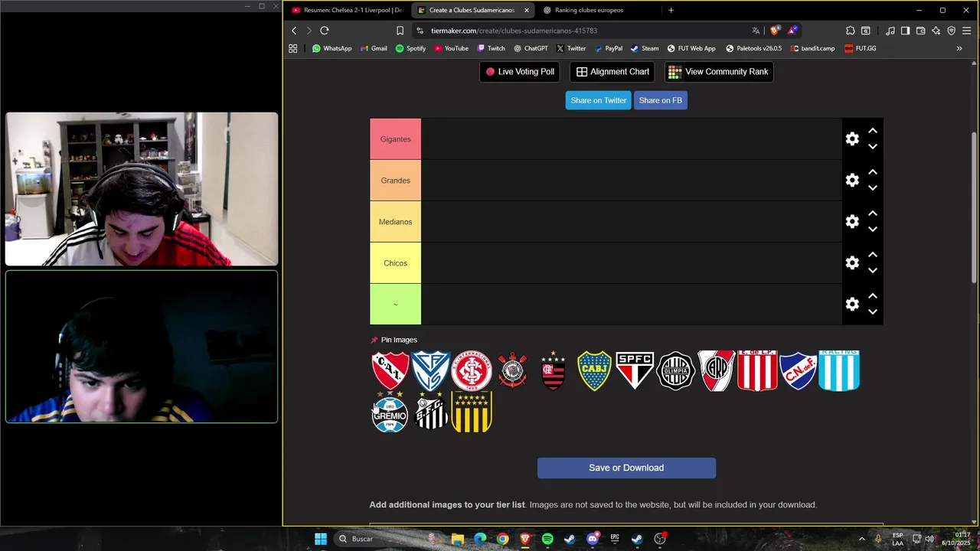Move Chicos tier down with arrow
The image size is (980, 551).
pos(873,270)
